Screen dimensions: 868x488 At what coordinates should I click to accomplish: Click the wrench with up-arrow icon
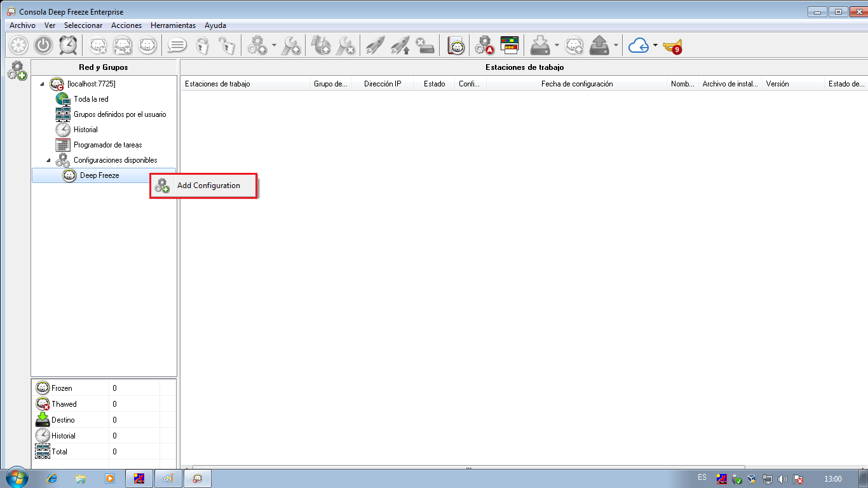(291, 45)
